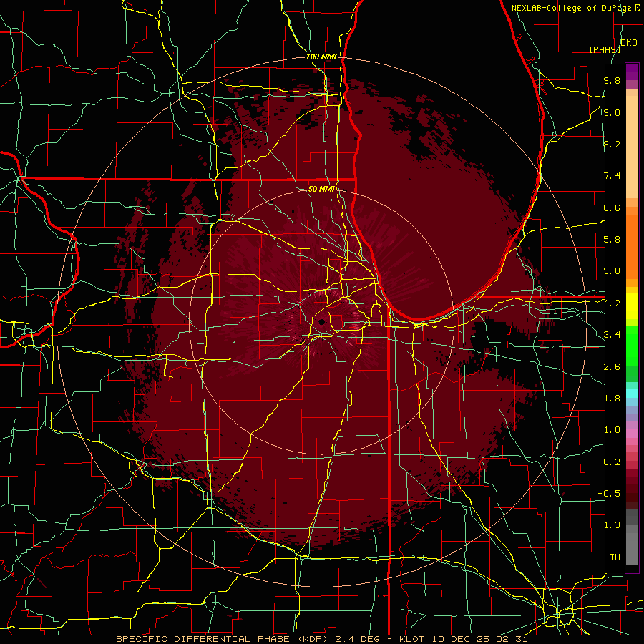The image size is (644, 644).
Task: Click the 2.4 DEG elevation angle text
Action: [356, 639]
